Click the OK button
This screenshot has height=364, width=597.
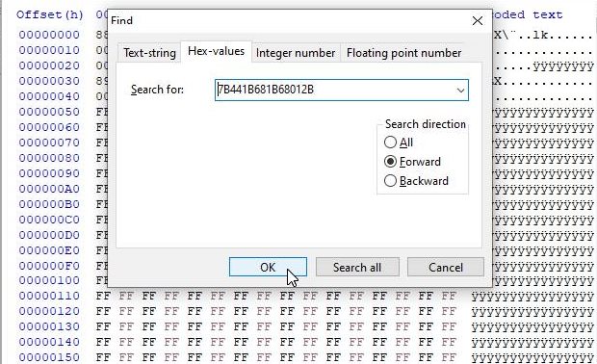pyautogui.click(x=268, y=267)
